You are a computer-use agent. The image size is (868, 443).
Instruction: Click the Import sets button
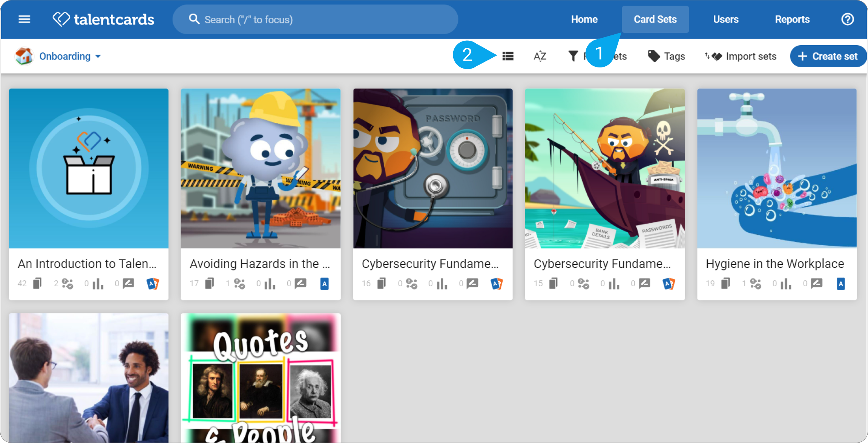(x=741, y=56)
